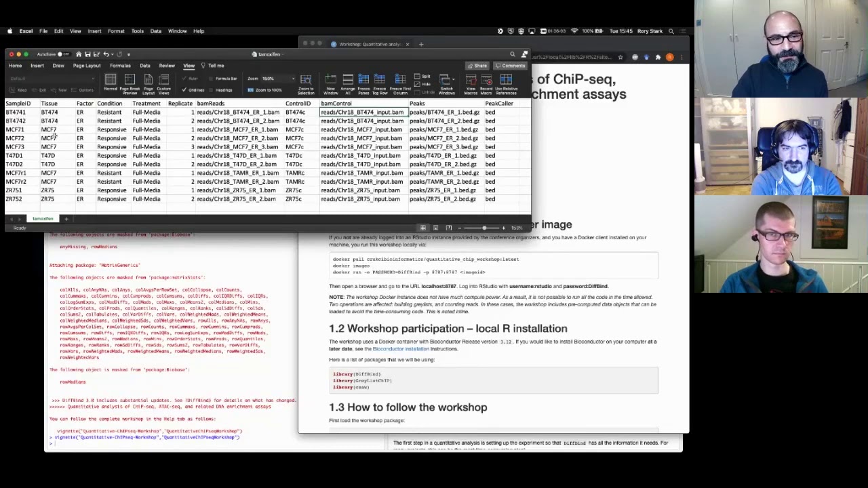This screenshot has width=868, height=488.
Task: Switch to Page Layout view icon
Action: (148, 80)
